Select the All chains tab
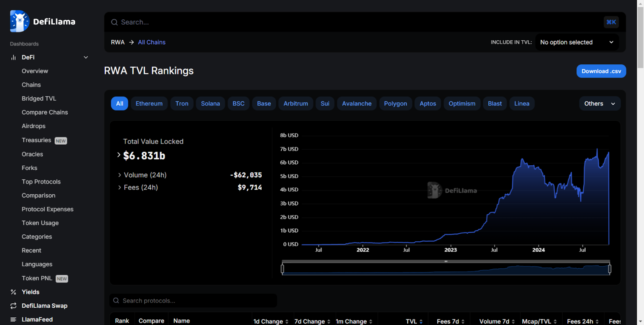 point(120,103)
